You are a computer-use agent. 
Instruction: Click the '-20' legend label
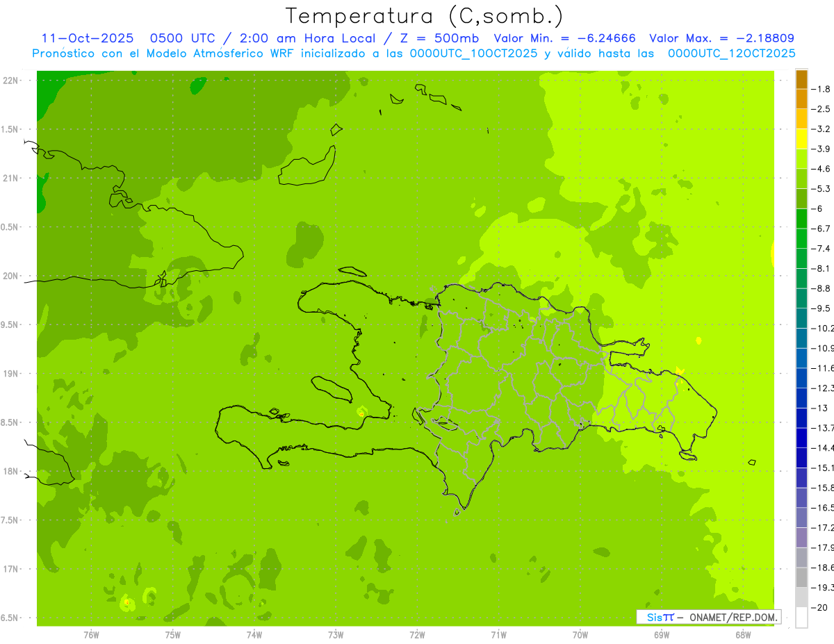[x=819, y=607]
